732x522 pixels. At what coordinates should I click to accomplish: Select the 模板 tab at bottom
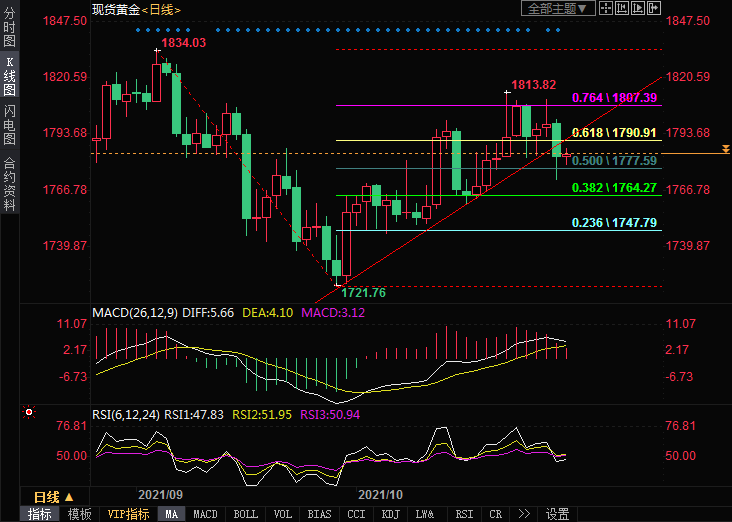click(x=79, y=514)
